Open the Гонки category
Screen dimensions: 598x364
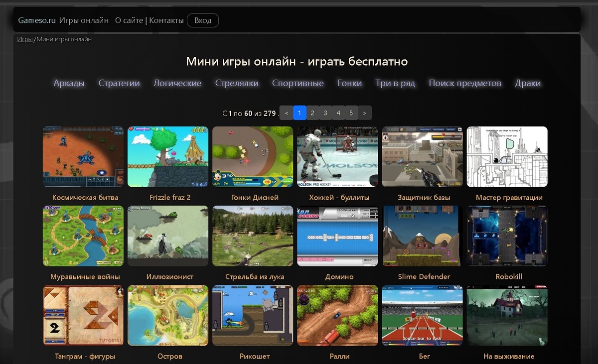pyautogui.click(x=350, y=83)
